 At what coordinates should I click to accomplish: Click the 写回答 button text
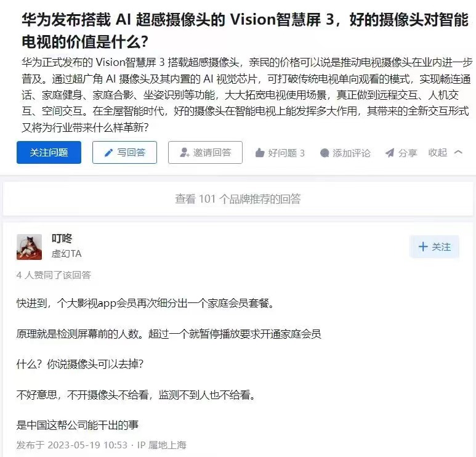[x=131, y=152]
